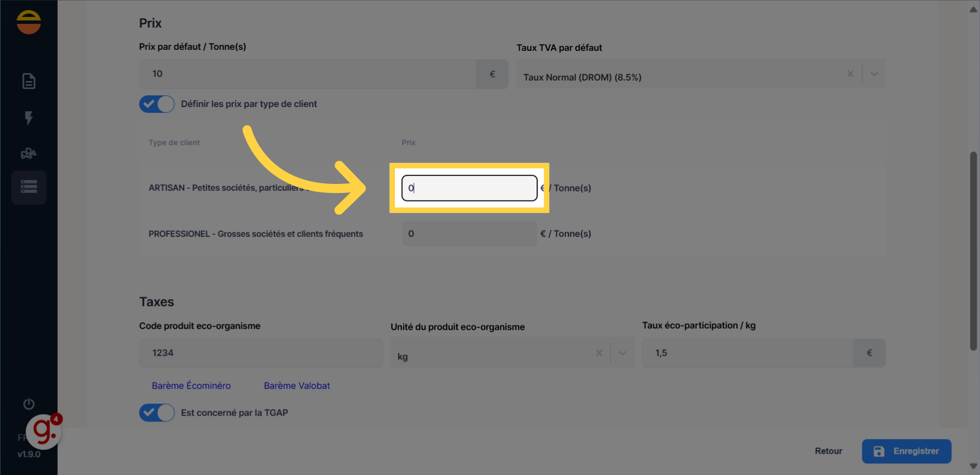Select the ARTISAN price input field
This screenshot has height=475, width=980.
469,188
